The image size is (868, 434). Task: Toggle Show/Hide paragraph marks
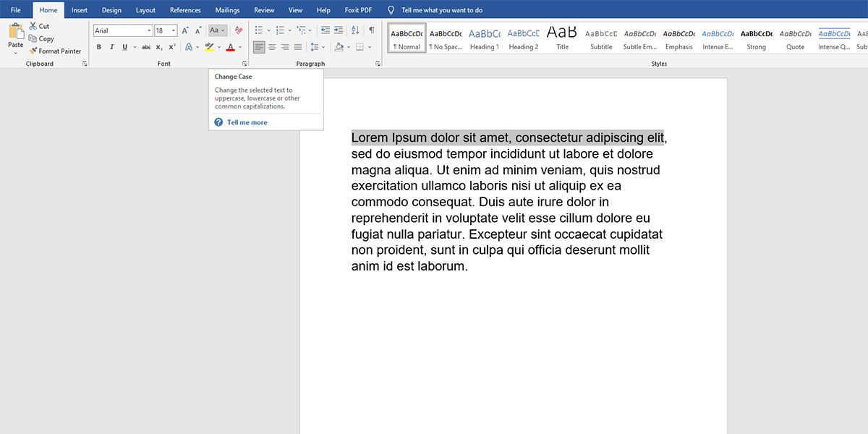(370, 29)
